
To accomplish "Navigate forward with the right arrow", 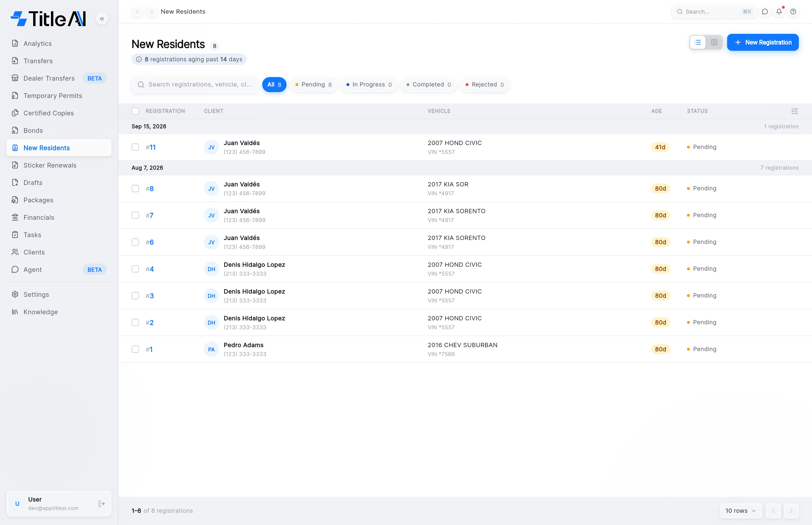I will tap(152, 12).
